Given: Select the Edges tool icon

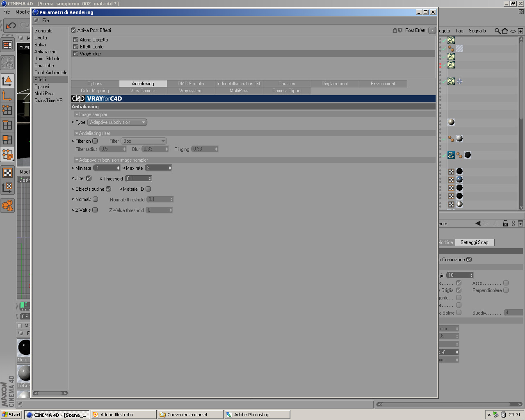Looking at the screenshot, I should tap(7, 125).
